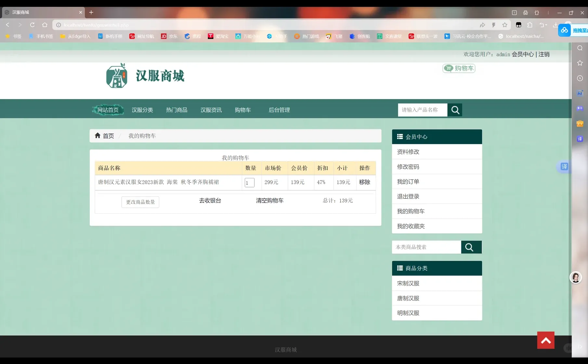
Task: Open favorites star in the right sidebar
Action: (580, 63)
